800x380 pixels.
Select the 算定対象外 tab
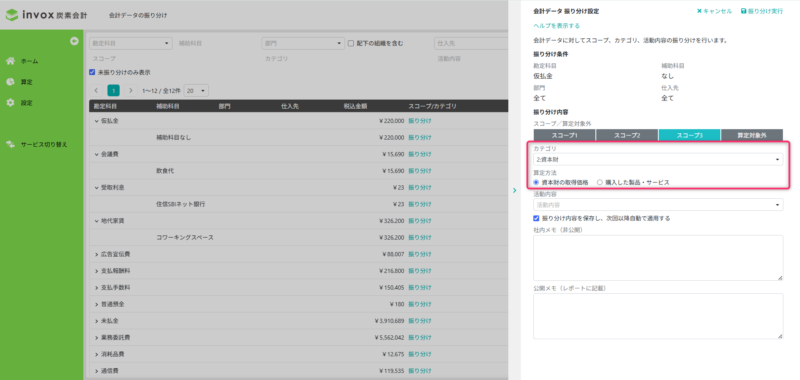pyautogui.click(x=752, y=135)
